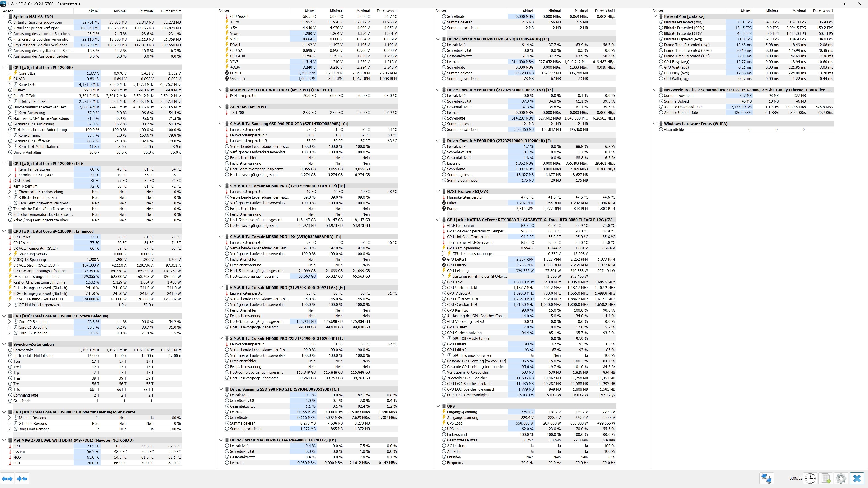Image resolution: width=868 pixels, height=488 pixels.
Task: Click the Aktuell header in first panel
Action: pos(94,11)
